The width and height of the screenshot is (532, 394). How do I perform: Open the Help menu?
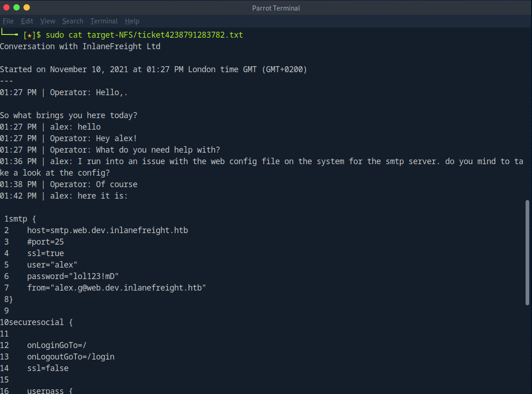(132, 21)
